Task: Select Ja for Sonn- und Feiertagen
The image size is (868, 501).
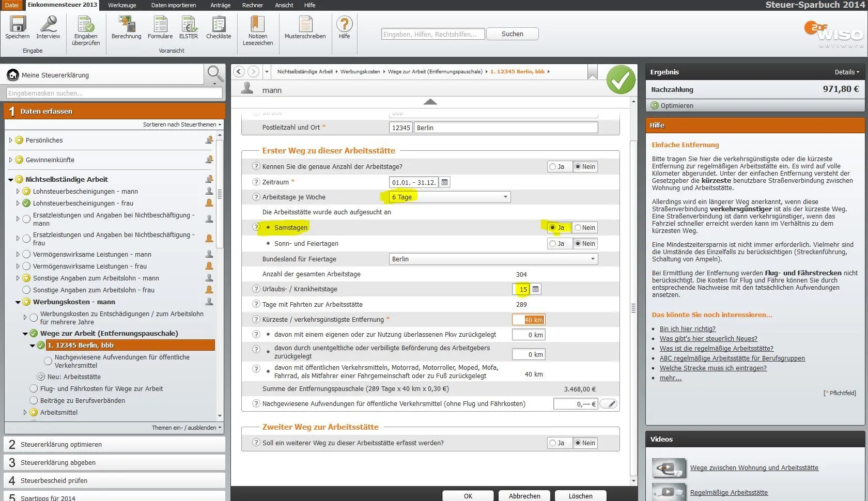Action: click(x=553, y=244)
